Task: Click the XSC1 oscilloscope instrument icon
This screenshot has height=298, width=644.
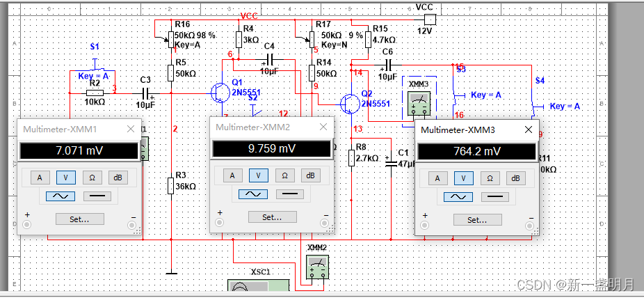Action: coord(258,286)
